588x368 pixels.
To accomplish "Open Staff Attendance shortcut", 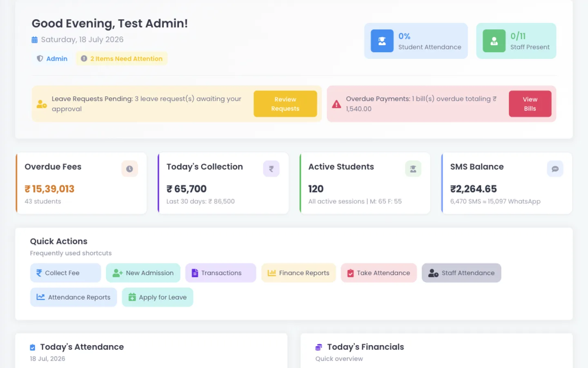I will coord(461,273).
